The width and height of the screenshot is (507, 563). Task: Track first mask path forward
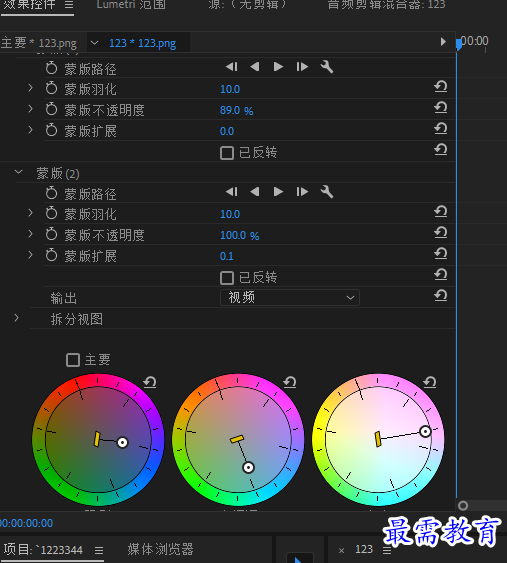(x=278, y=67)
